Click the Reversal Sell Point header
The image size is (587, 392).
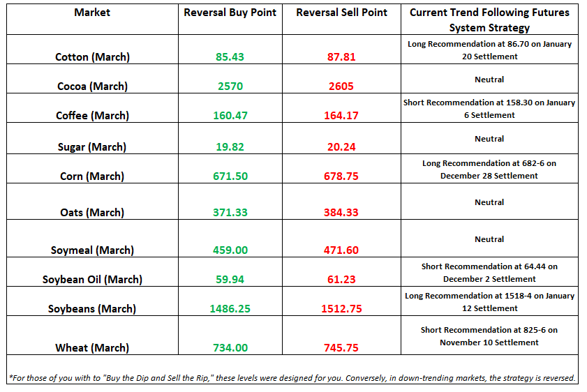coord(341,13)
